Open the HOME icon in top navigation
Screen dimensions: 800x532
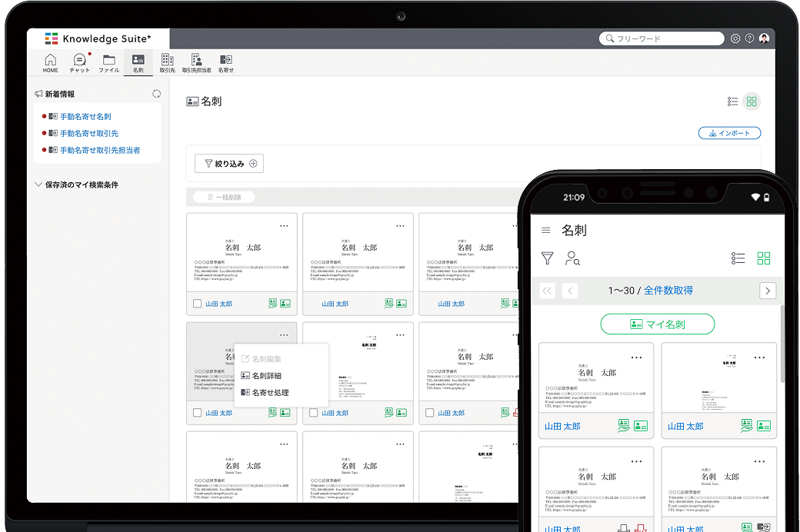tap(50, 62)
